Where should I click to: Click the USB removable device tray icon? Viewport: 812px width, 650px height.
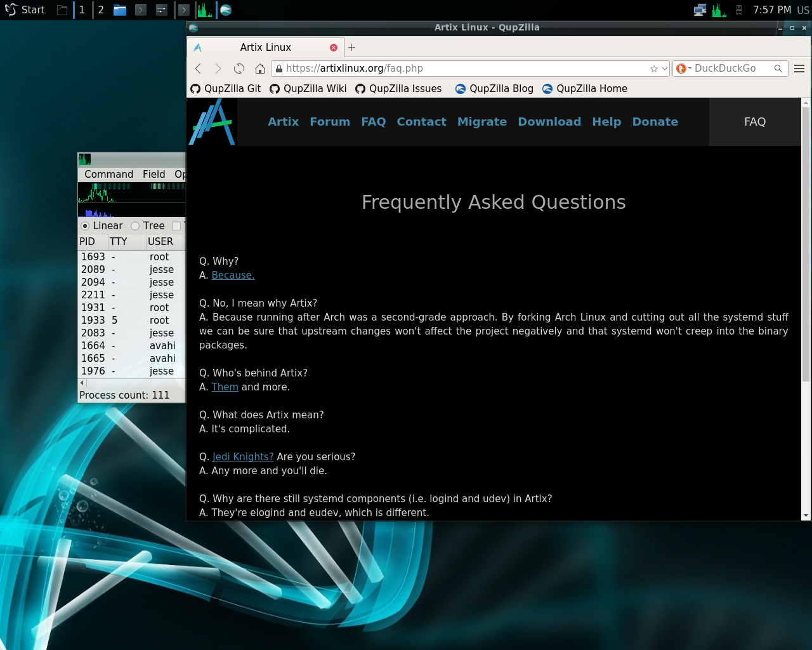pos(739,10)
